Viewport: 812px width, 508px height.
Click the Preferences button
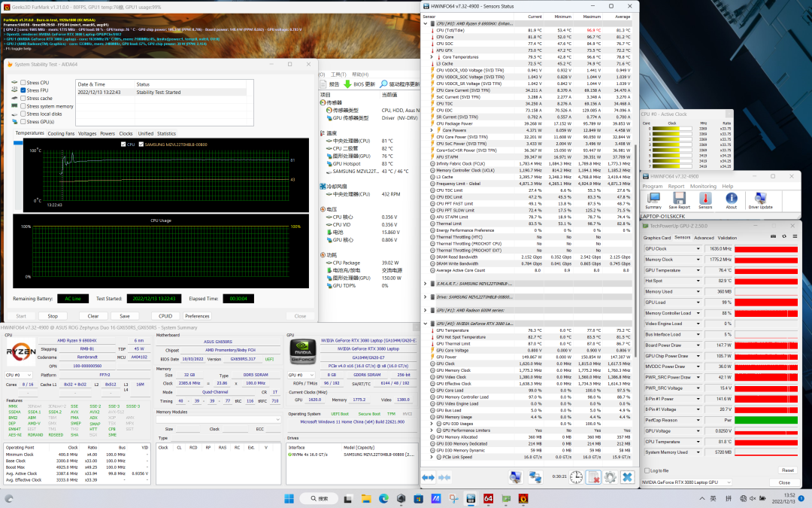(197, 316)
